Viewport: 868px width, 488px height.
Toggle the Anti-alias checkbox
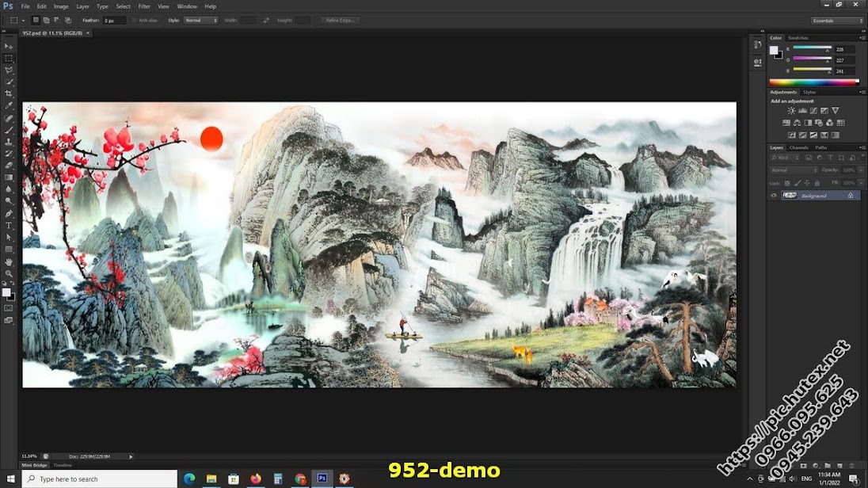click(134, 21)
